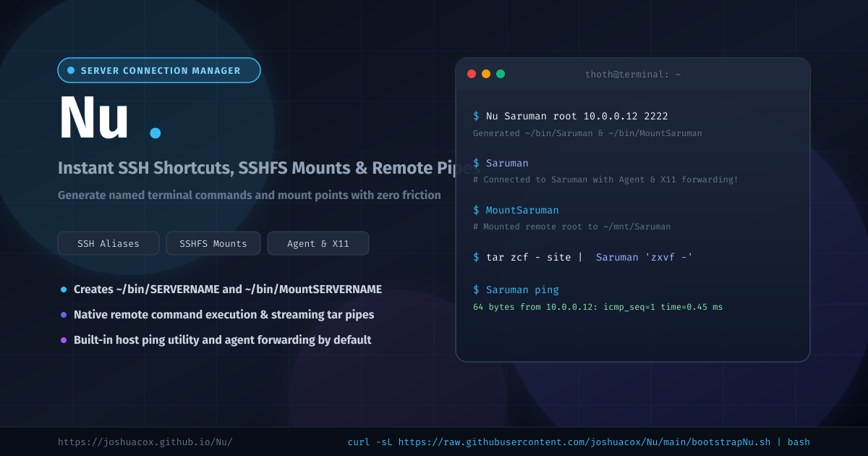Click the '$ MountSaruman' command

point(516,210)
